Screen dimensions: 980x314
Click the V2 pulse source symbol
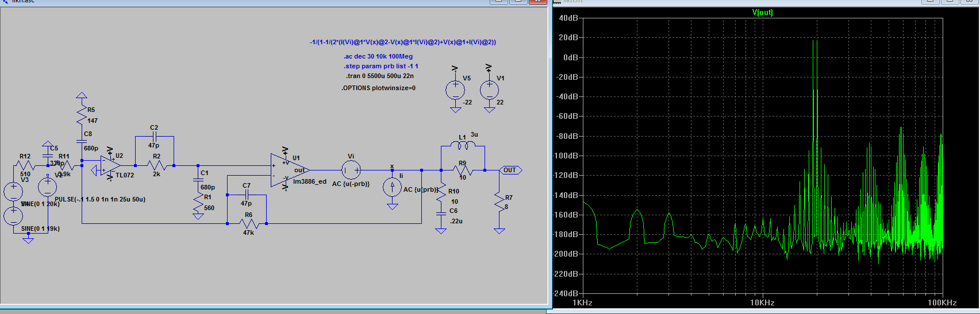(x=47, y=187)
